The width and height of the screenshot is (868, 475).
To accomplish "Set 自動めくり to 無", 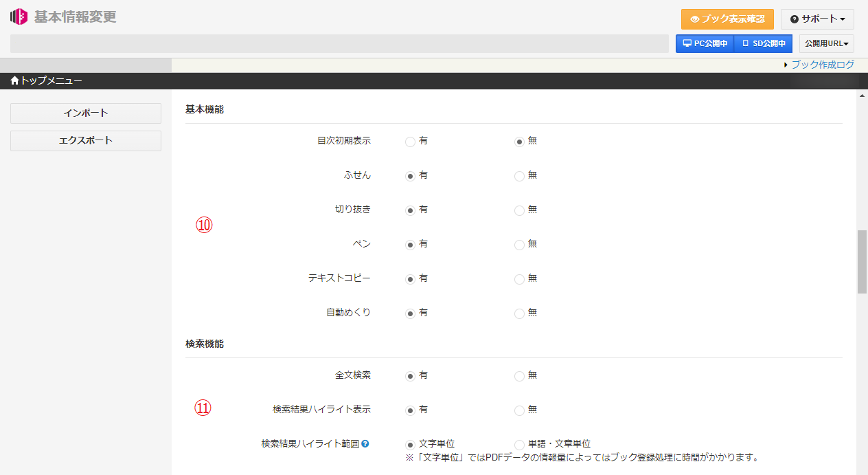I will coord(519,313).
